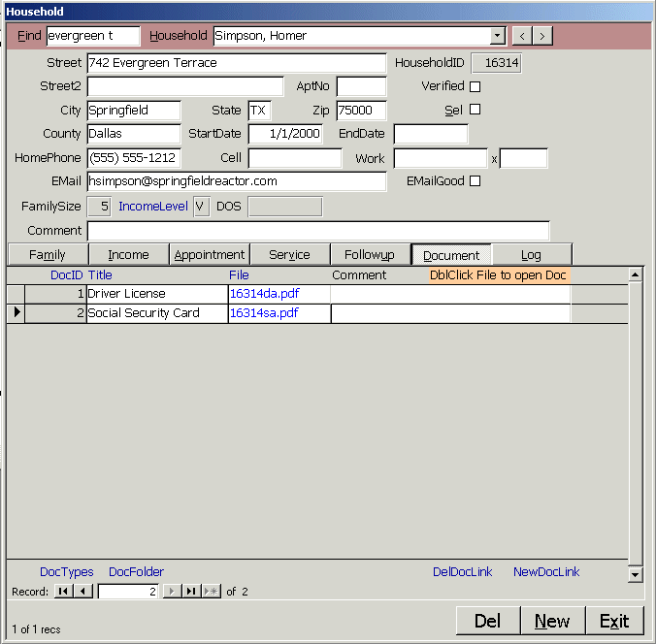Click the comment cell for Social Security Card
The height and width of the screenshot is (644, 656).
tap(450, 313)
